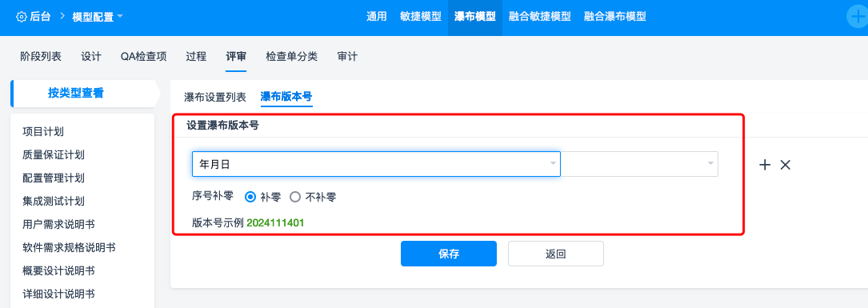Open the 通用 top tab

[376, 17]
